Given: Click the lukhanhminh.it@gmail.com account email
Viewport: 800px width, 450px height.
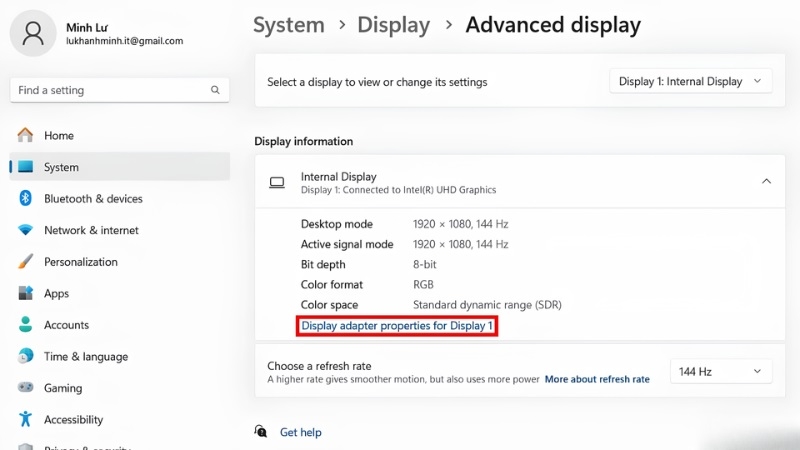Looking at the screenshot, I should [x=124, y=41].
